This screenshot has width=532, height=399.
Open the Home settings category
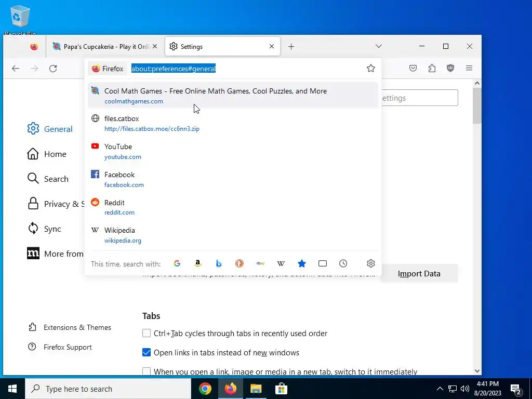point(47,154)
